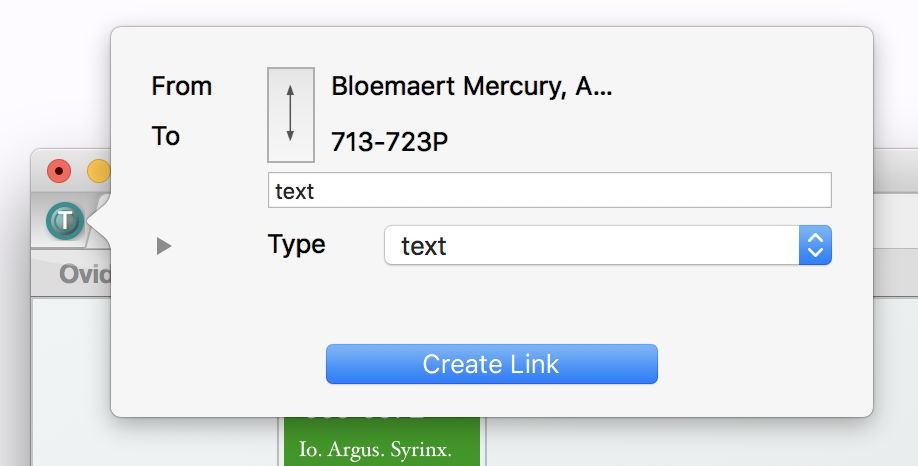Swap From and To with arrows button
918x466 pixels.
291,115
